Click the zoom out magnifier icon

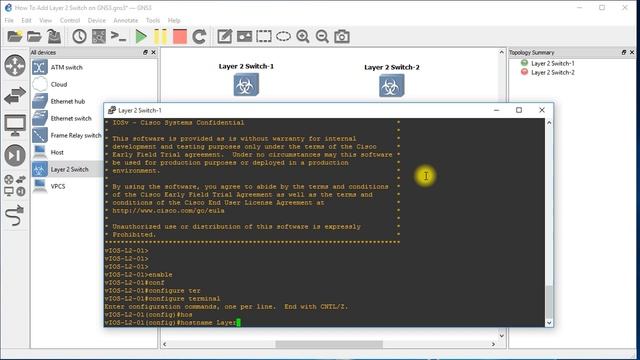click(x=322, y=37)
